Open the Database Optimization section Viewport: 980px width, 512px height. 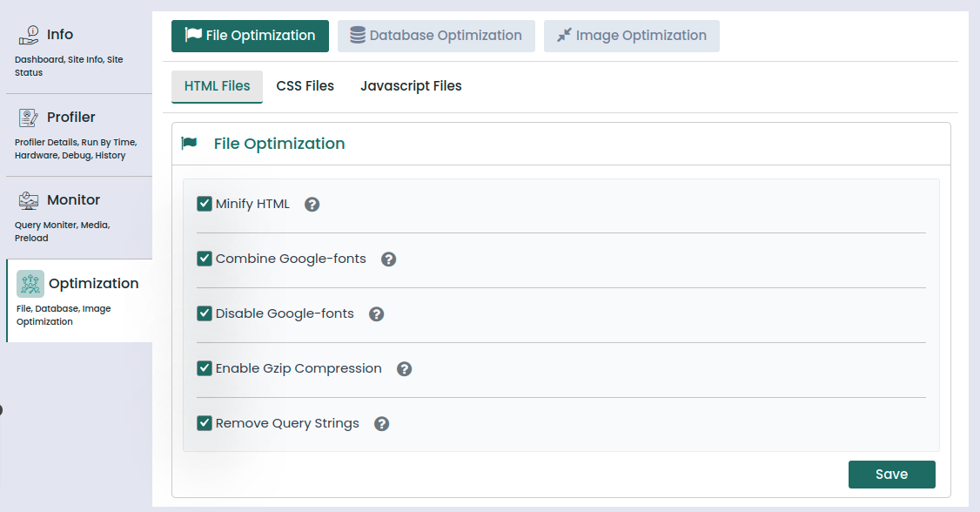(436, 36)
